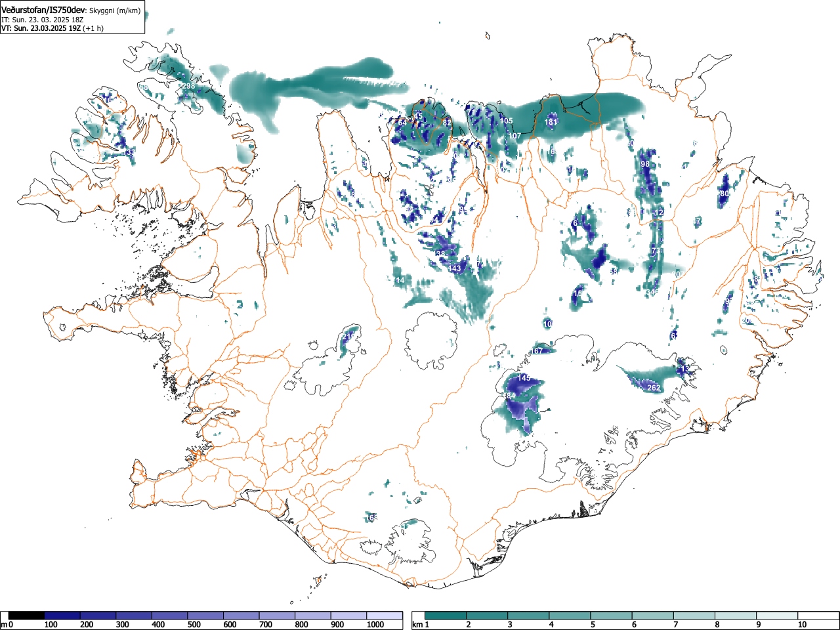The image size is (840, 630).
Task: Click the '181' visibility value on north coast
Action: click(551, 122)
